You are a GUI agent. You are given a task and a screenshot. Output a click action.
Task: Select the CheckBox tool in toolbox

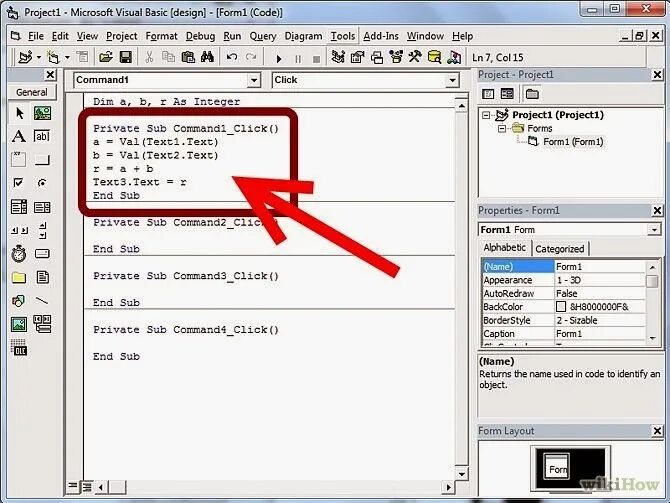[18, 183]
